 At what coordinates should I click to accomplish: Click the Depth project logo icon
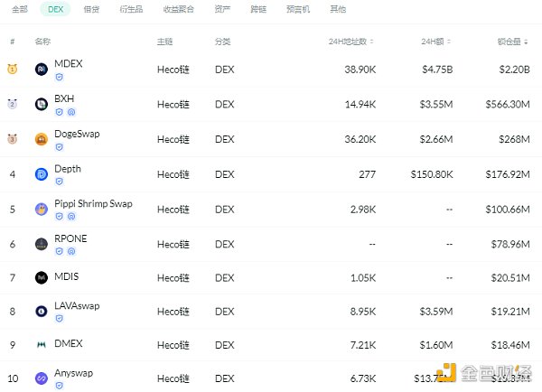click(x=41, y=174)
